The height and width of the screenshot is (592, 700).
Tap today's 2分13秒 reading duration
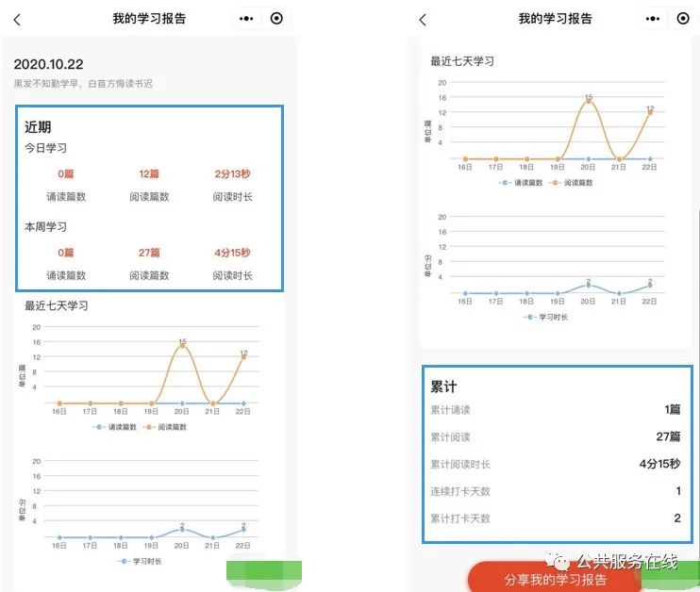click(x=232, y=174)
